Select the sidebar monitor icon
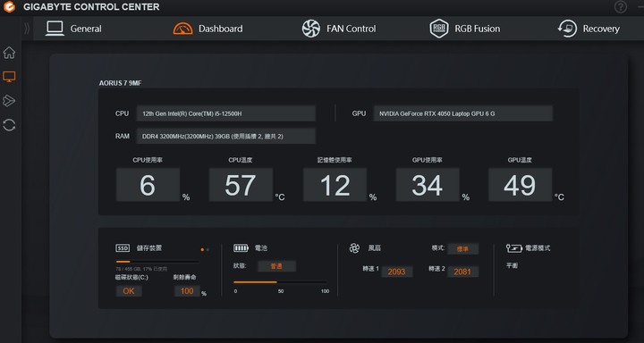 [x=9, y=77]
